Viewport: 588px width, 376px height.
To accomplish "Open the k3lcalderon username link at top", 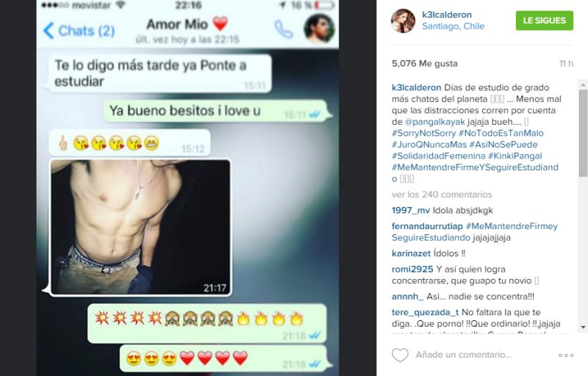I will click(x=447, y=15).
